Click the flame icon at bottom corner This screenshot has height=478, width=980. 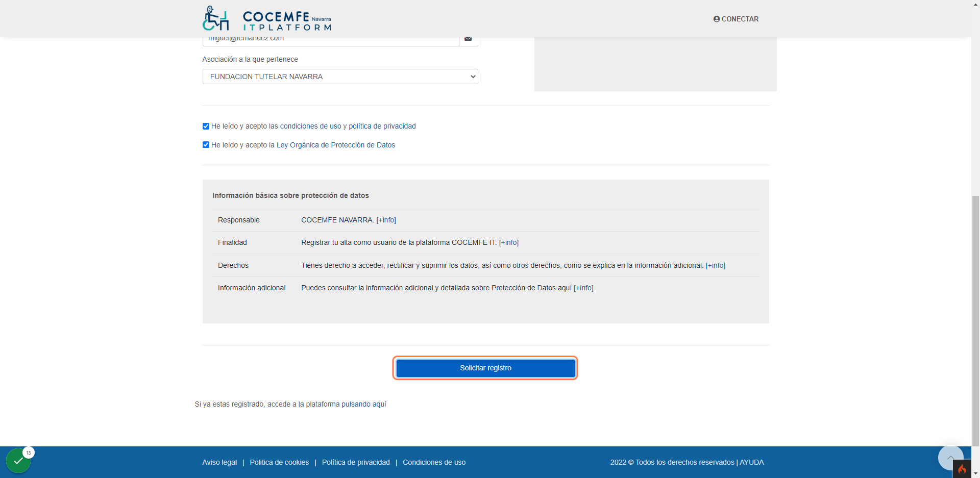pyautogui.click(x=962, y=469)
